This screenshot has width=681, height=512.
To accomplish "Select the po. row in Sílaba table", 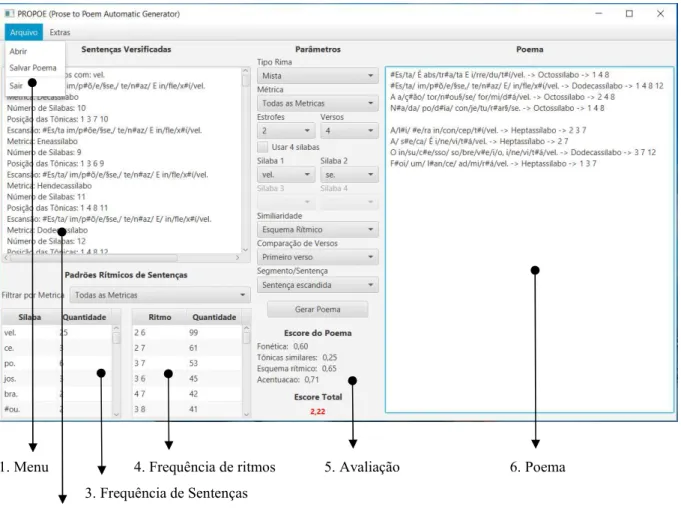I will coord(57,363).
